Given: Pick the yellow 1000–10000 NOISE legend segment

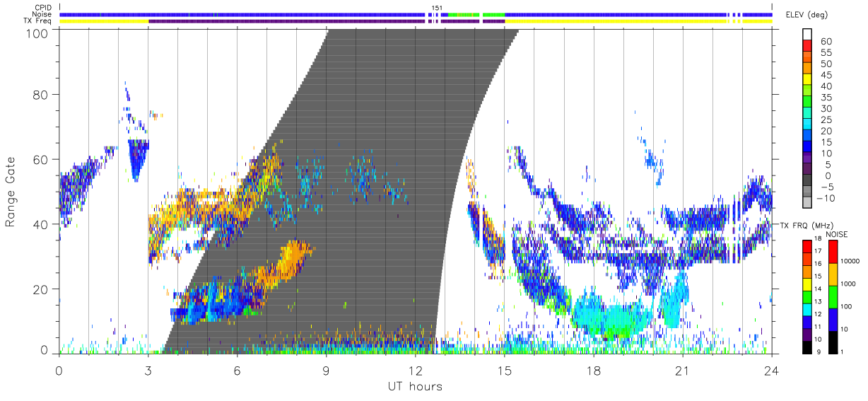Looking at the screenshot, I should [833, 274].
